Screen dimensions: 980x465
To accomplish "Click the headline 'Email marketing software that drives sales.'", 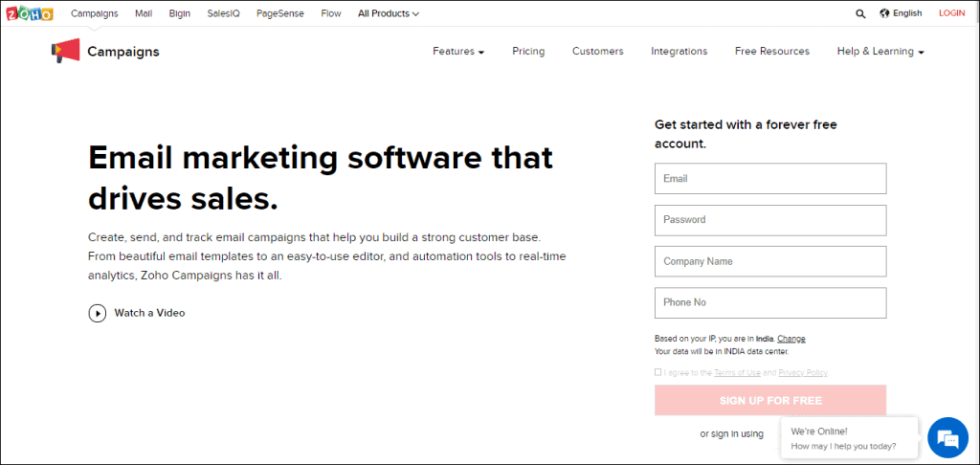I will (321, 178).
